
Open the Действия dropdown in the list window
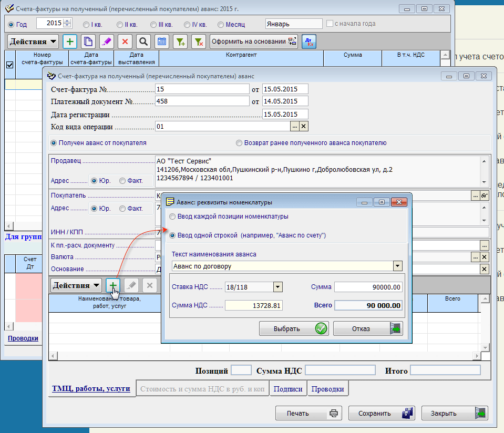point(33,42)
